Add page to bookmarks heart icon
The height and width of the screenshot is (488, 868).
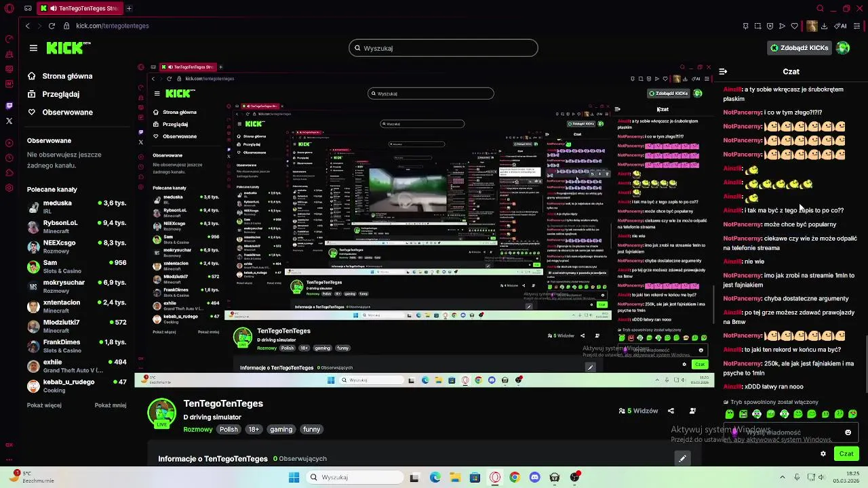794,26
